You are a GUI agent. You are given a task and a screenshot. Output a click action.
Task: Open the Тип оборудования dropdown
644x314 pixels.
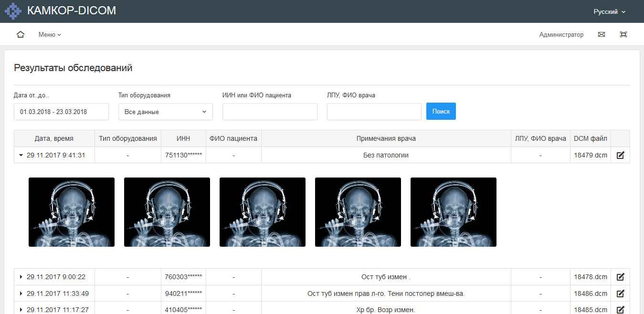click(x=165, y=112)
